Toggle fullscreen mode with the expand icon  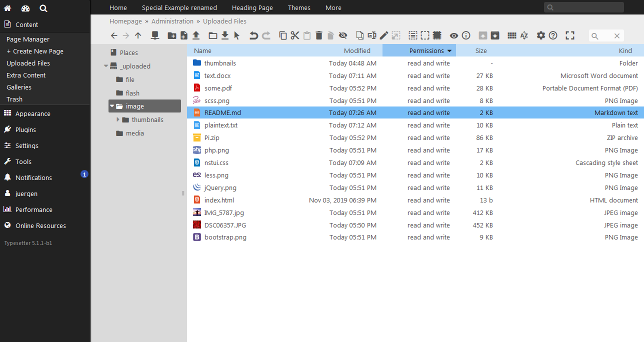(569, 35)
